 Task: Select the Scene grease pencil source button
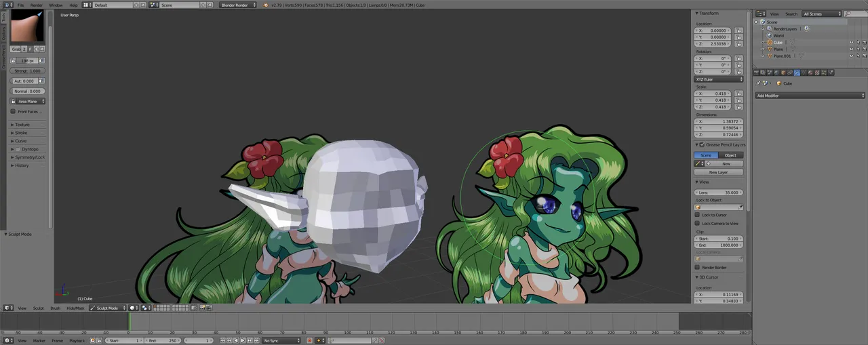(706, 155)
